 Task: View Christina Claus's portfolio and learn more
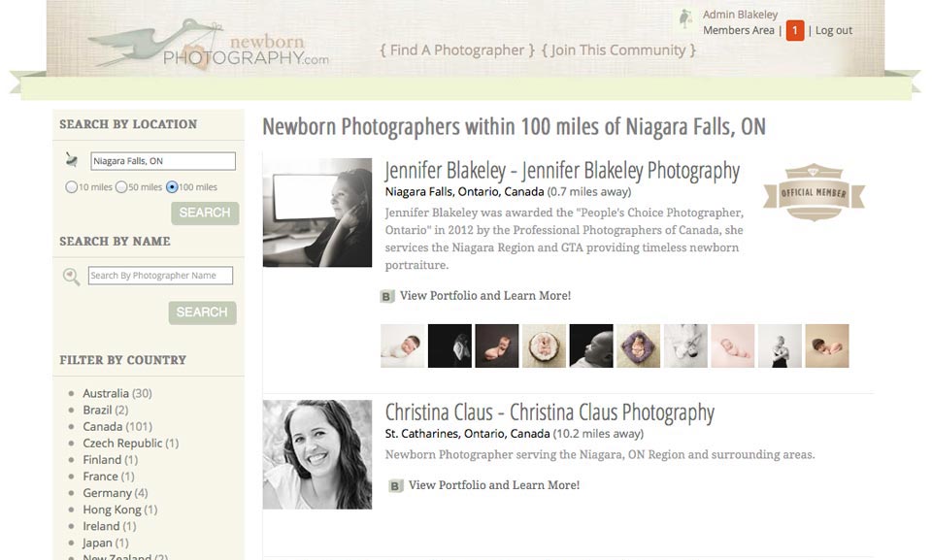coord(494,485)
